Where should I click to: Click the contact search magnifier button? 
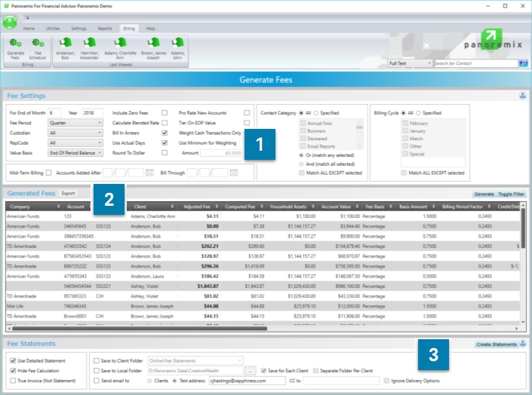[523, 63]
